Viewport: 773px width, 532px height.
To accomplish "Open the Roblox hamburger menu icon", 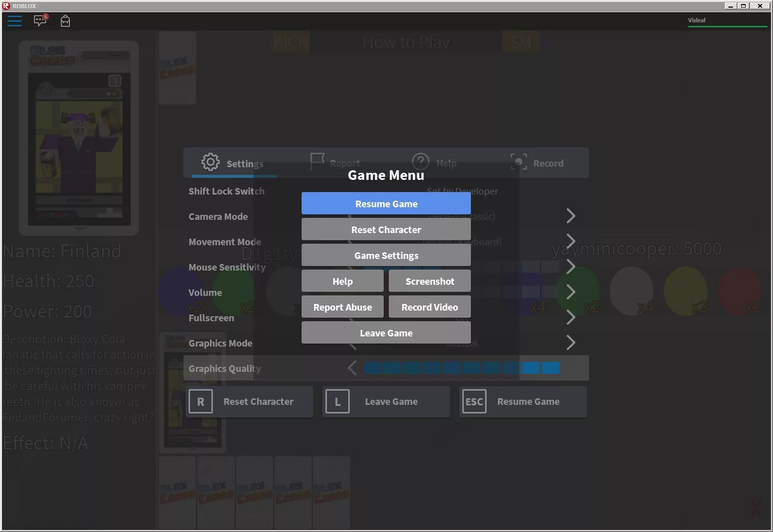I will pos(15,21).
